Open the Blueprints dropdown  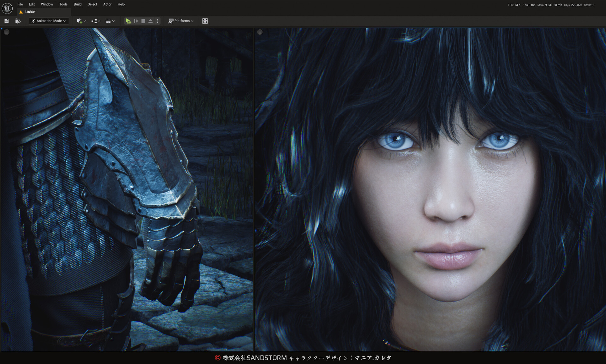coord(96,21)
